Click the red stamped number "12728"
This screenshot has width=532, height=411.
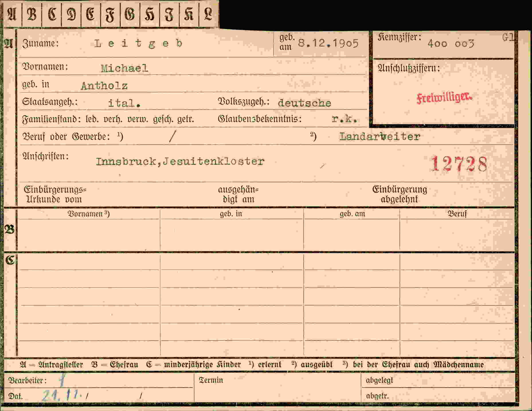pos(459,164)
